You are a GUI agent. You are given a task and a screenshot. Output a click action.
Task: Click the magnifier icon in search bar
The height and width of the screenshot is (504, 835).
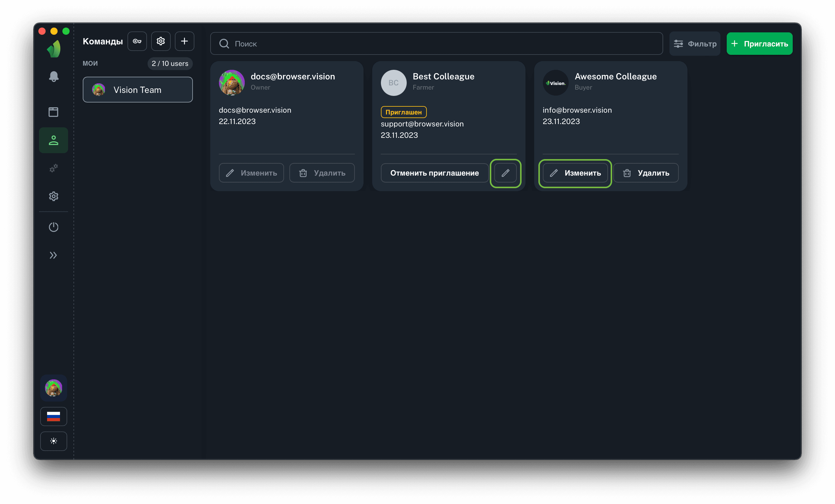(224, 44)
